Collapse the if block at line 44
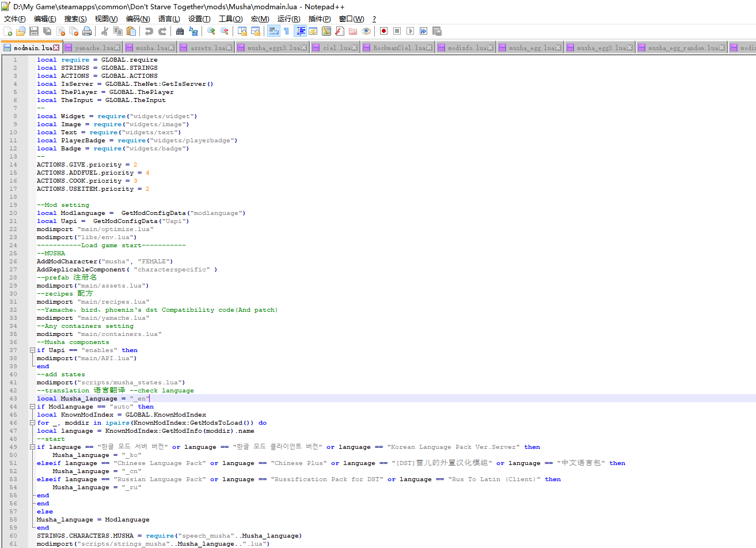 tap(33, 407)
